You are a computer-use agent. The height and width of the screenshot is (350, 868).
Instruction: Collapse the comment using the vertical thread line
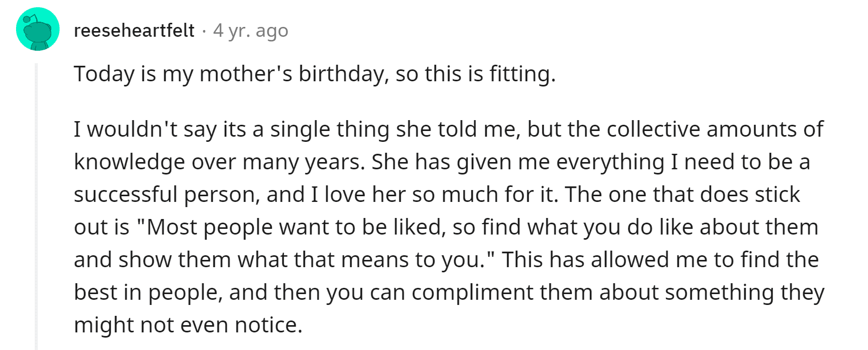pyautogui.click(x=36, y=207)
